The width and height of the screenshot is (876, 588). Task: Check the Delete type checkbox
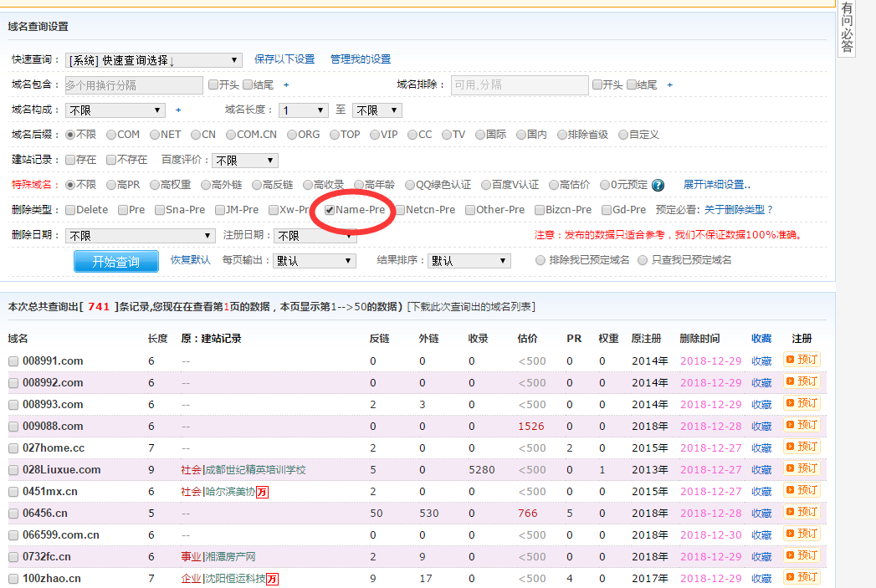[70, 210]
